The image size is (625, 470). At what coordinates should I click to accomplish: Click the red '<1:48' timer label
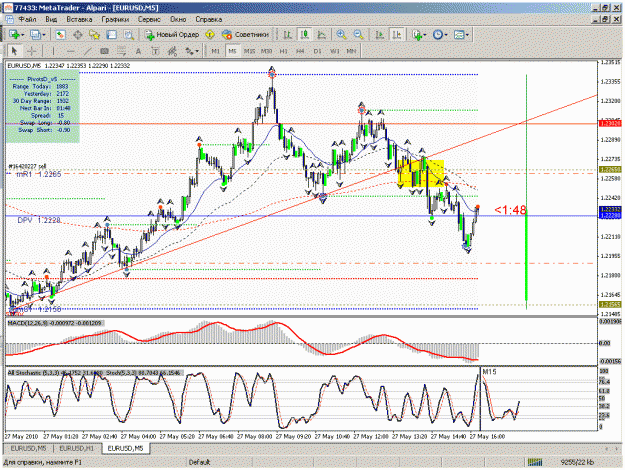pyautogui.click(x=510, y=210)
